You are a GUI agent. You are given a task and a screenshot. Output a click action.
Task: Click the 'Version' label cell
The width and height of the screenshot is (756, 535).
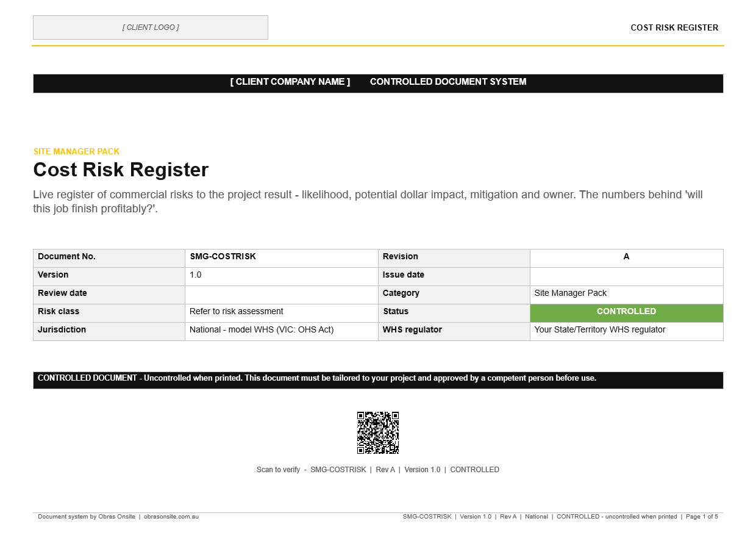point(109,276)
